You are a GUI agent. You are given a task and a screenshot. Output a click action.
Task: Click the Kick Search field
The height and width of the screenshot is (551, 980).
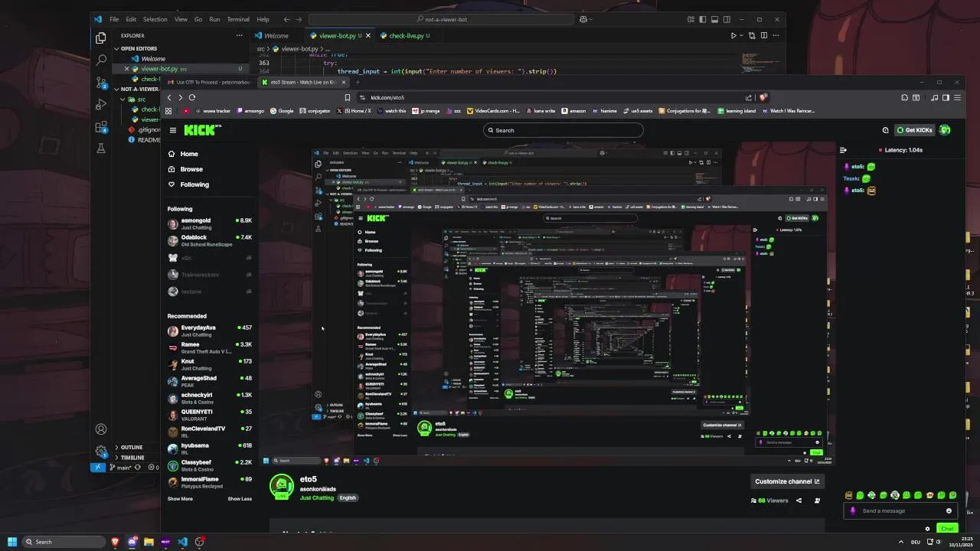coord(563,130)
